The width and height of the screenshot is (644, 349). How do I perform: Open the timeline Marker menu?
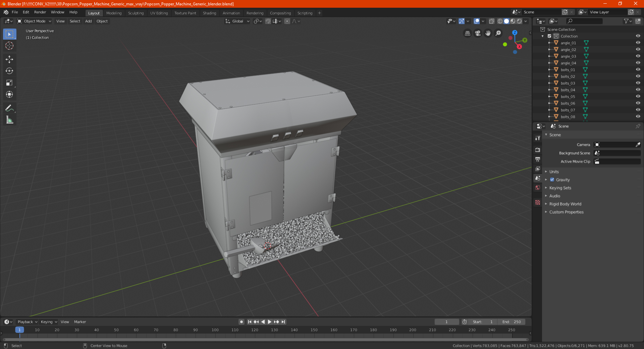tap(80, 322)
